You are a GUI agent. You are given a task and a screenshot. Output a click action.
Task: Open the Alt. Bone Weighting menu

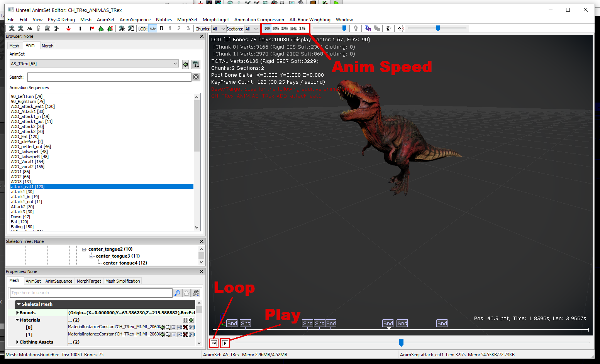point(310,20)
